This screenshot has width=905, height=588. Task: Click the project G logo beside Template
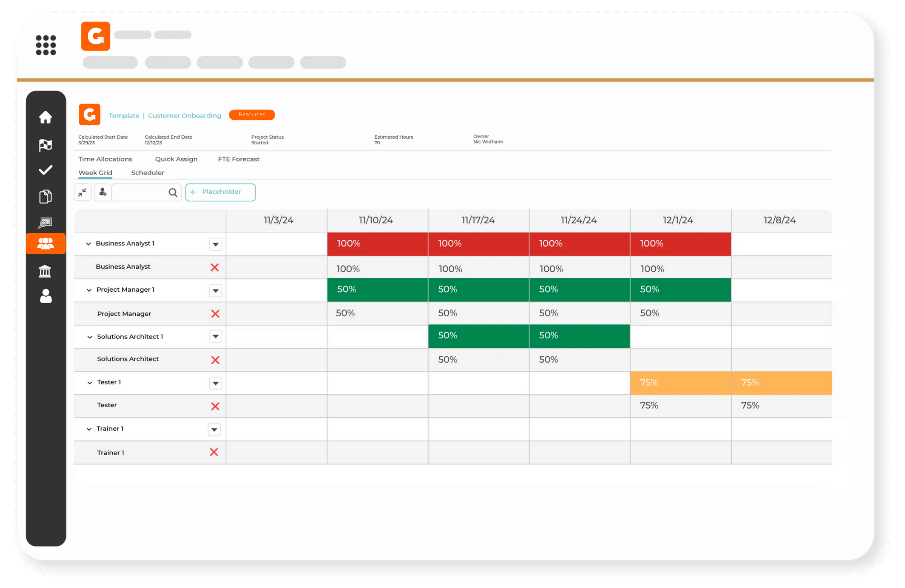coord(89,114)
